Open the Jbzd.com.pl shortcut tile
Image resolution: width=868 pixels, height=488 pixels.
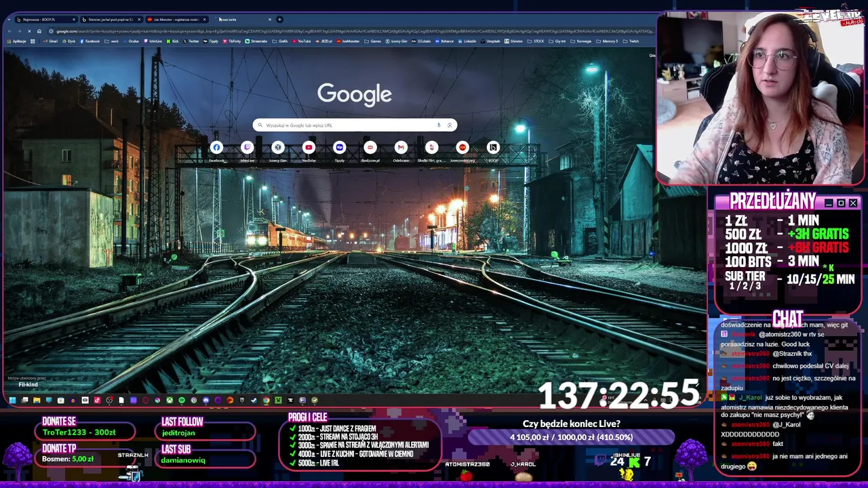[x=370, y=150]
